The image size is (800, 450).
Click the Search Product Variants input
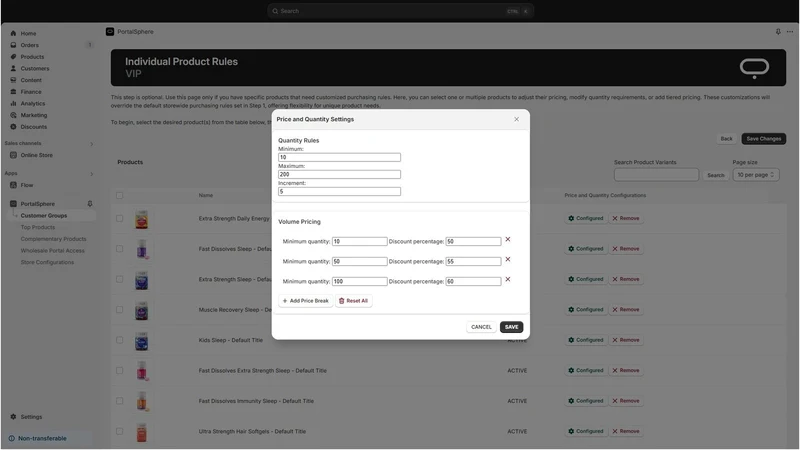point(656,174)
